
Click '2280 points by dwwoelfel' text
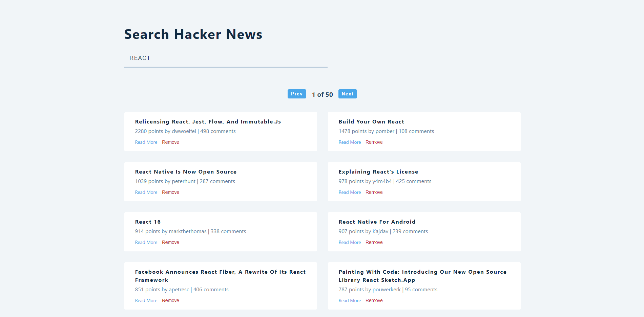tap(165, 131)
